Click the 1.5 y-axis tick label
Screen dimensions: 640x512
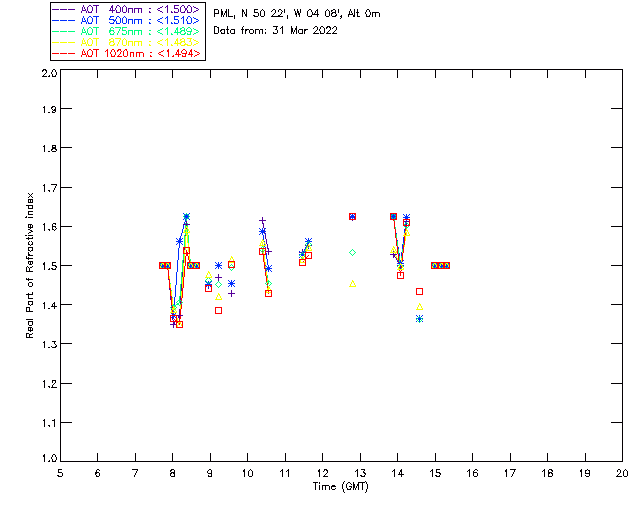tap(49, 266)
